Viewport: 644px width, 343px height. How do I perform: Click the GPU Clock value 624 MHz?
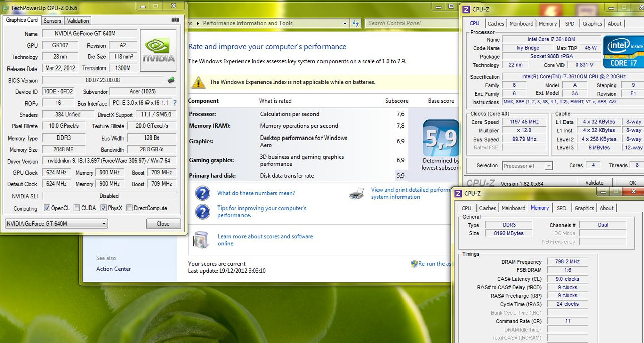(x=57, y=172)
